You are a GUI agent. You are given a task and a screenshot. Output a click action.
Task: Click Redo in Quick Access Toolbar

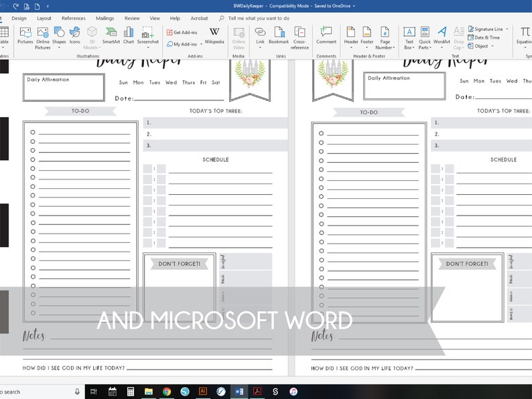click(x=15, y=6)
